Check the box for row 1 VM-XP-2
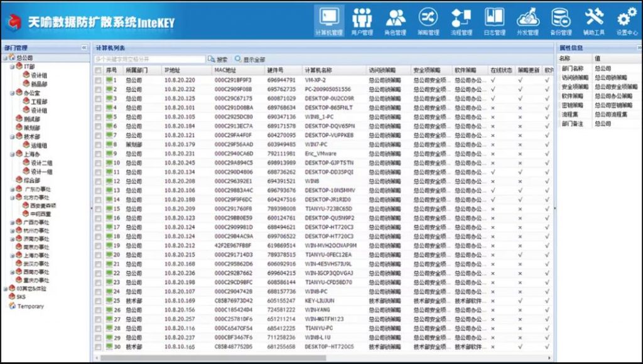 98,80
